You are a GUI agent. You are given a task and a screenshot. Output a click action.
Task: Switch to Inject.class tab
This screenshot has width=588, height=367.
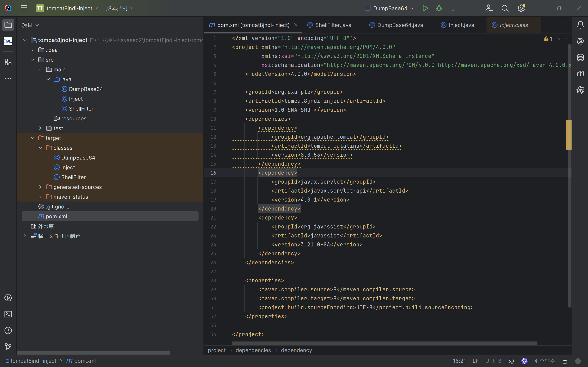click(x=513, y=25)
